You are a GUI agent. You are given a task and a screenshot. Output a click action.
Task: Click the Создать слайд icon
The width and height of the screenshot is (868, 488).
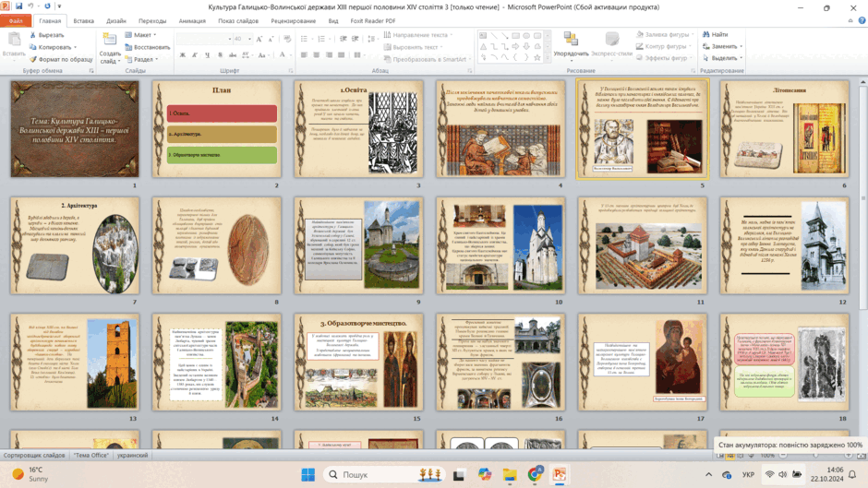coord(110,40)
